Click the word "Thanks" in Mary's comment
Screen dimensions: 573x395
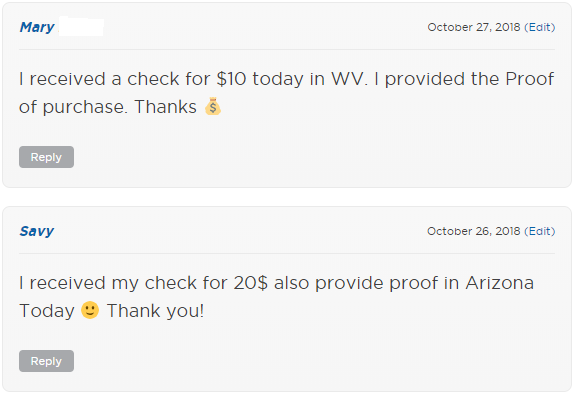pyautogui.click(x=166, y=107)
